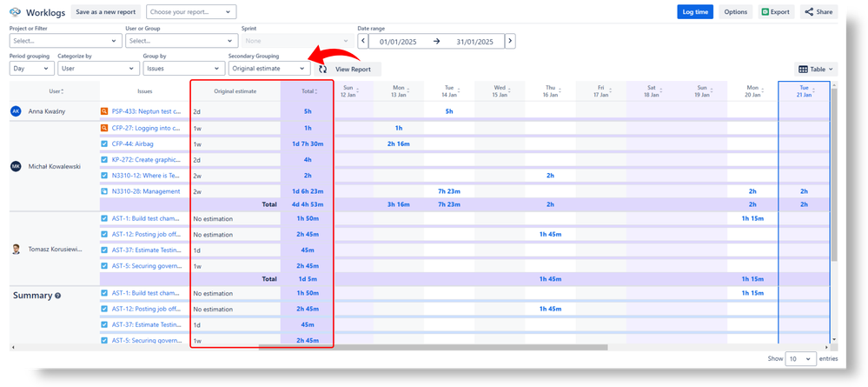
Task: Click the orange issue-type icon of CFP-27
Action: pyautogui.click(x=104, y=128)
